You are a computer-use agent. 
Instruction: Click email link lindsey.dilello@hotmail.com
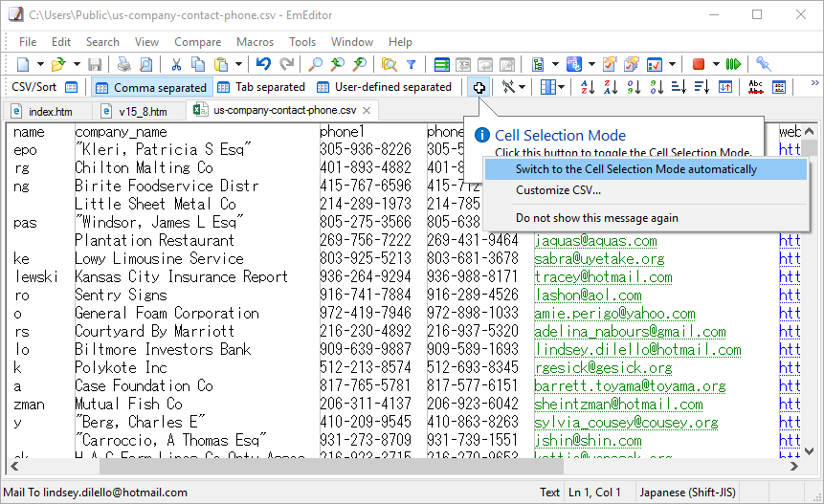click(637, 350)
